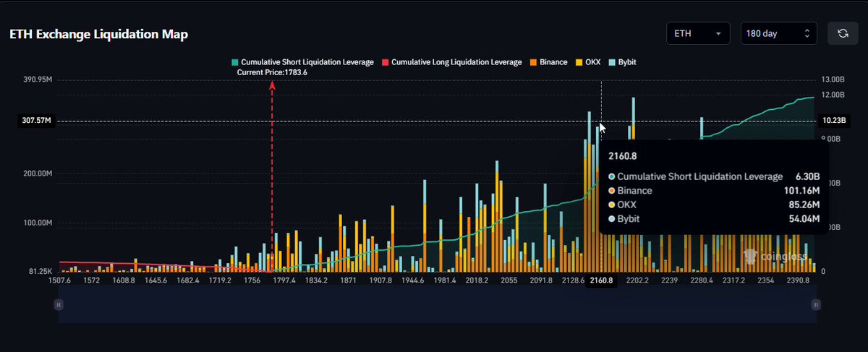Click the 200.00M y-axis label
The width and height of the screenshot is (868, 352).
(x=38, y=174)
